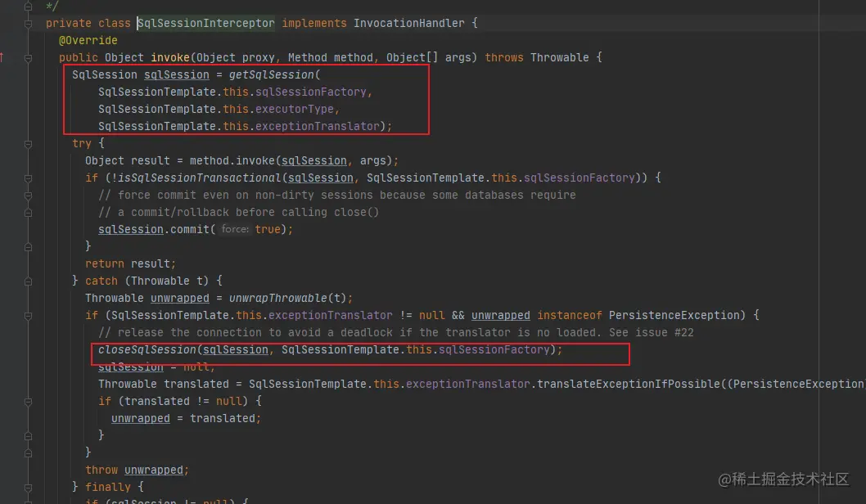Fold the 'force commit even on non-dirty' comment
The width and height of the screenshot is (866, 504).
coord(28,196)
